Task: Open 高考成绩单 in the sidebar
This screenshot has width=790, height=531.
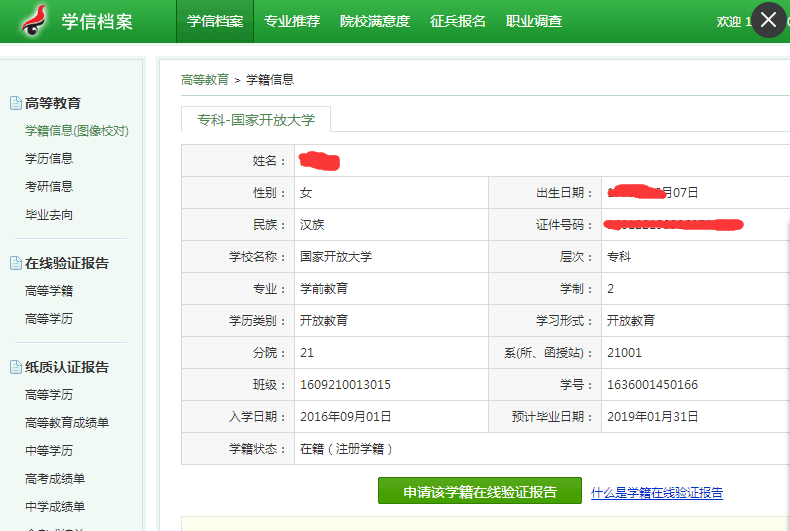Action: pos(55,479)
